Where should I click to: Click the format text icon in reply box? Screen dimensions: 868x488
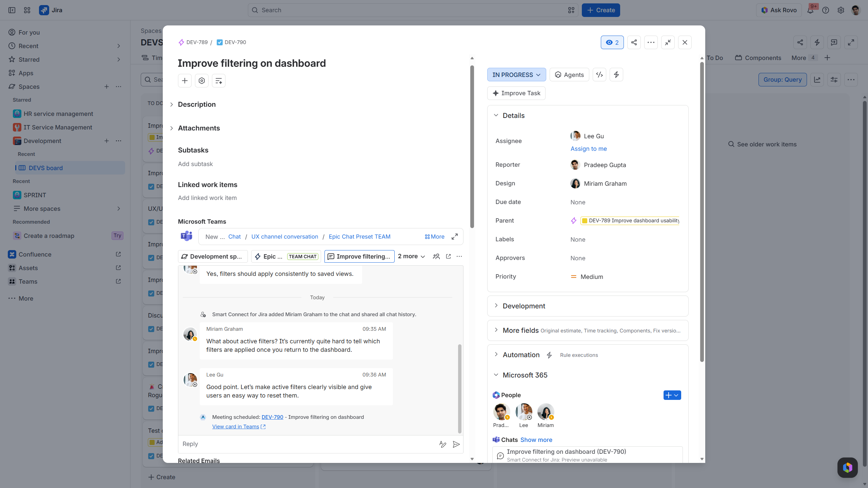coord(443,444)
